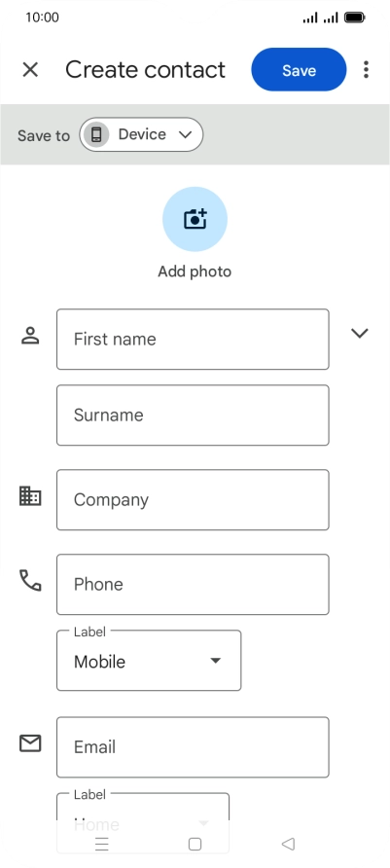Tap the Add photo text
Viewport: 390px width, 868px height.
[x=195, y=271]
